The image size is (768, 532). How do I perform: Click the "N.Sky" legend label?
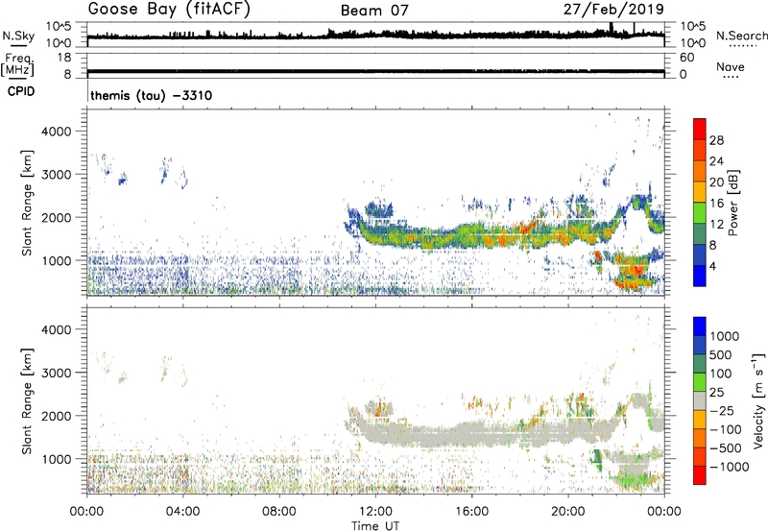[x=18, y=36]
